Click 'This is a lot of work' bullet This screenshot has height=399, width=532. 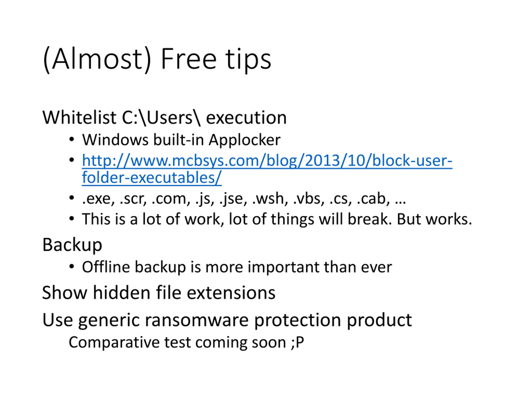click(x=277, y=219)
